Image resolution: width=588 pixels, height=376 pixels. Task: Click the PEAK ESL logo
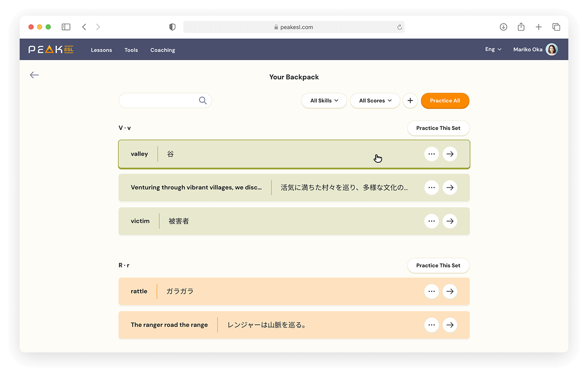pos(51,50)
